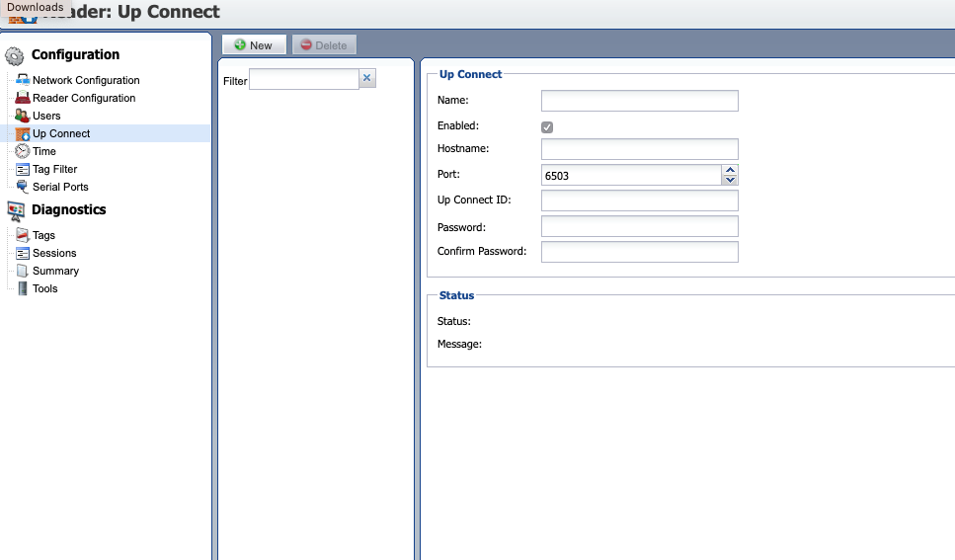955x560 pixels.
Task: Focus the Hostname input field
Action: coord(640,149)
